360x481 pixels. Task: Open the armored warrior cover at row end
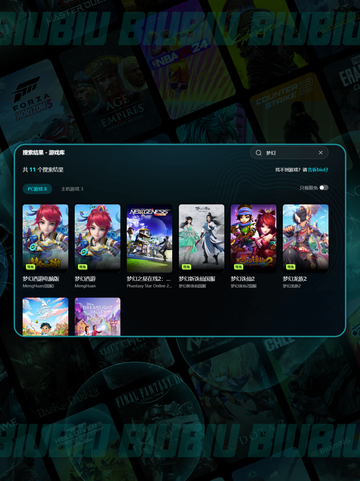(305, 238)
